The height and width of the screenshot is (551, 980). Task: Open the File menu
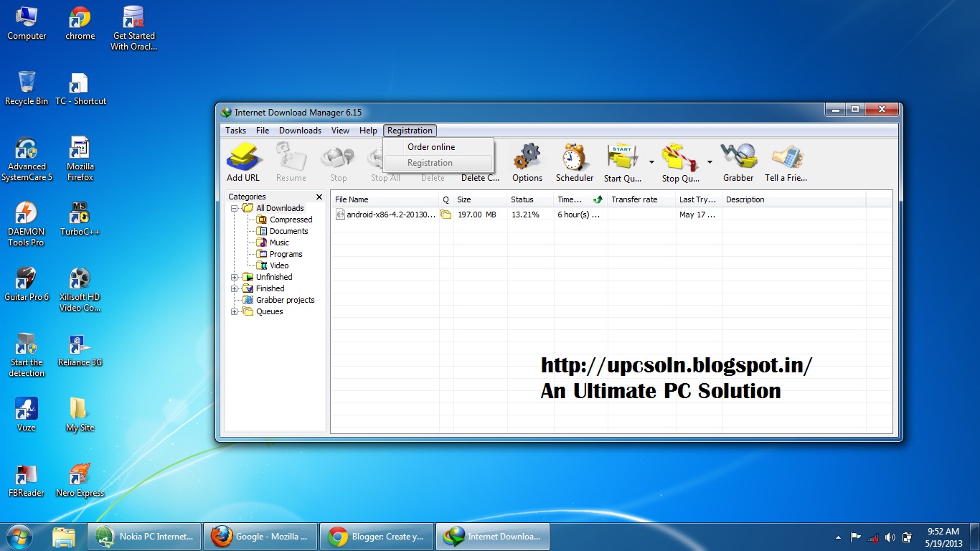pos(263,131)
